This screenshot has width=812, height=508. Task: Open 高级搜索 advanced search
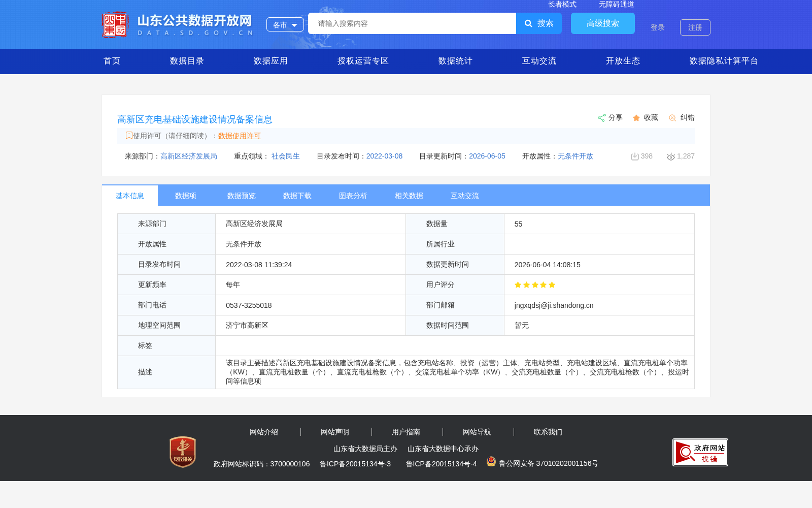[x=603, y=23]
